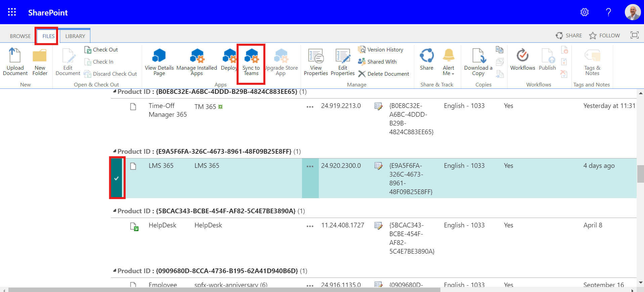
Task: Open ellipsis menu for HelpDesk
Action: (x=310, y=226)
